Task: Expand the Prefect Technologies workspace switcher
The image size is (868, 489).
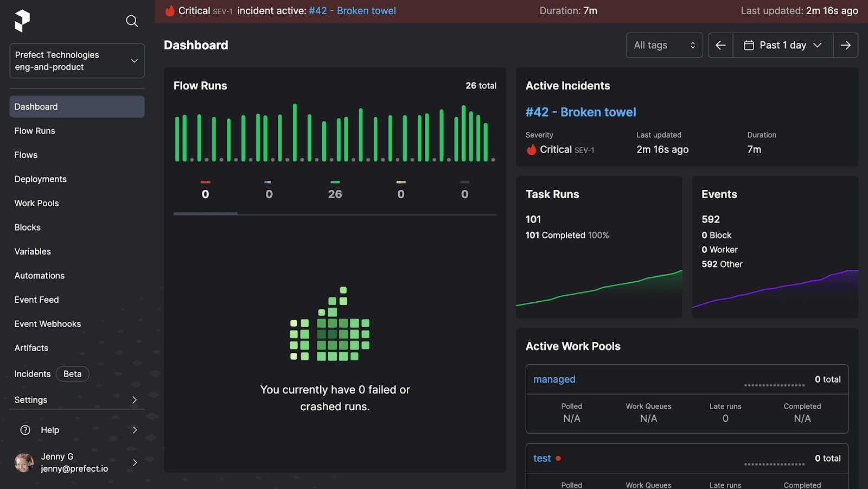Action: [x=77, y=61]
